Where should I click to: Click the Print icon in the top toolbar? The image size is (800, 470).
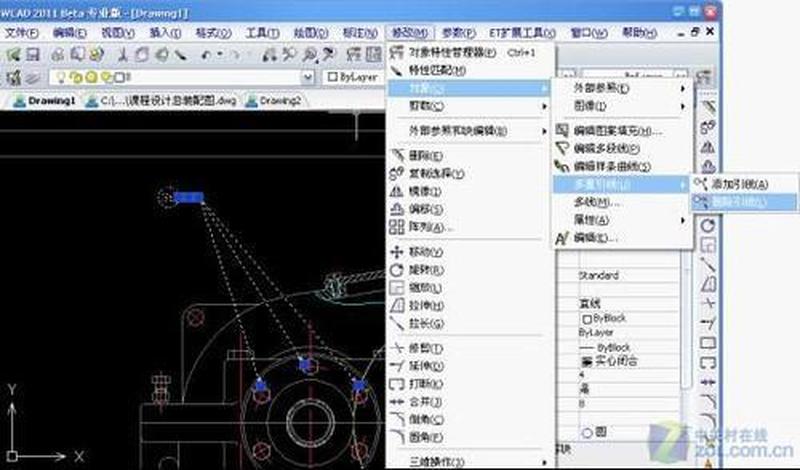[x=58, y=54]
